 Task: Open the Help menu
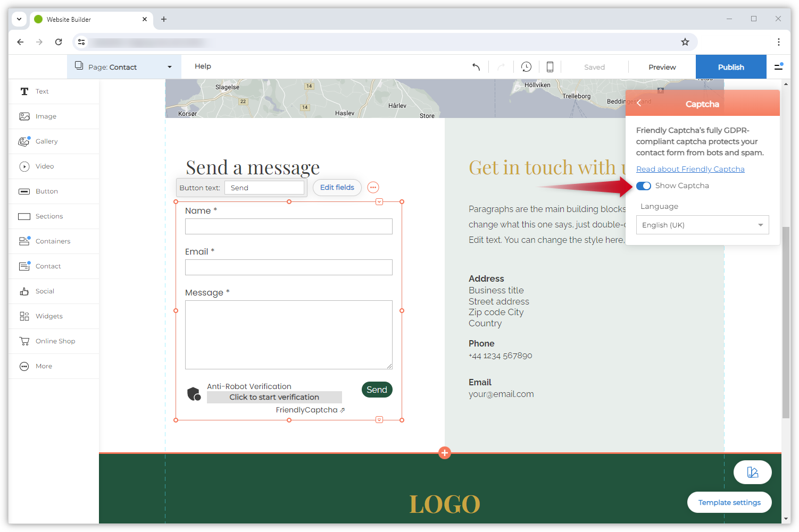[203, 66]
